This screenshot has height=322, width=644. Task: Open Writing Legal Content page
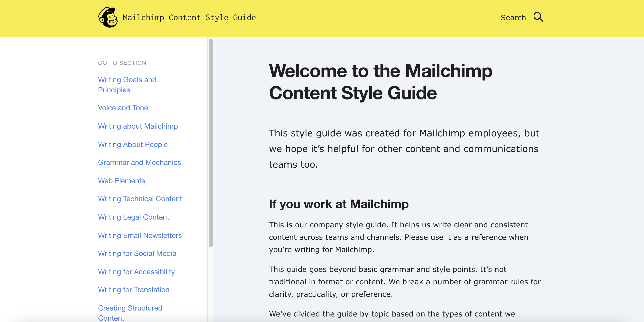coord(133,217)
